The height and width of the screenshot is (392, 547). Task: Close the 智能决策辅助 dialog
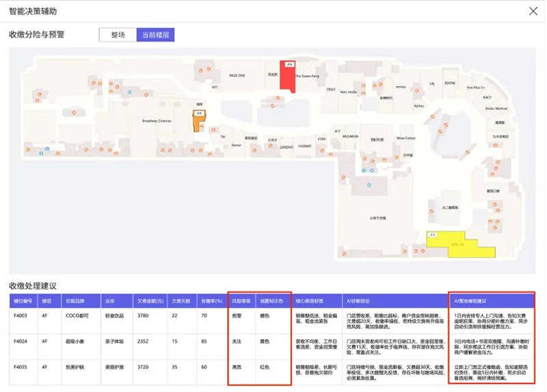tap(533, 10)
